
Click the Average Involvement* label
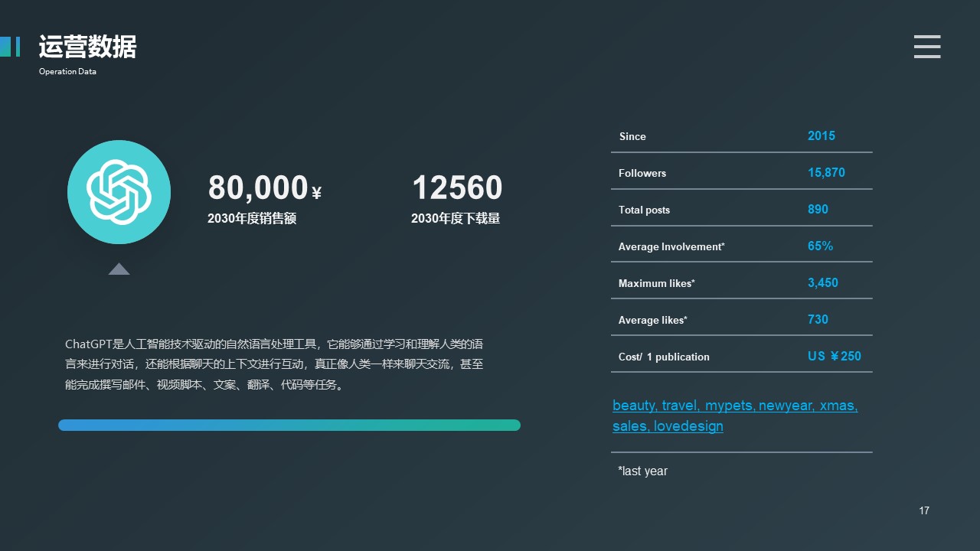click(x=671, y=246)
